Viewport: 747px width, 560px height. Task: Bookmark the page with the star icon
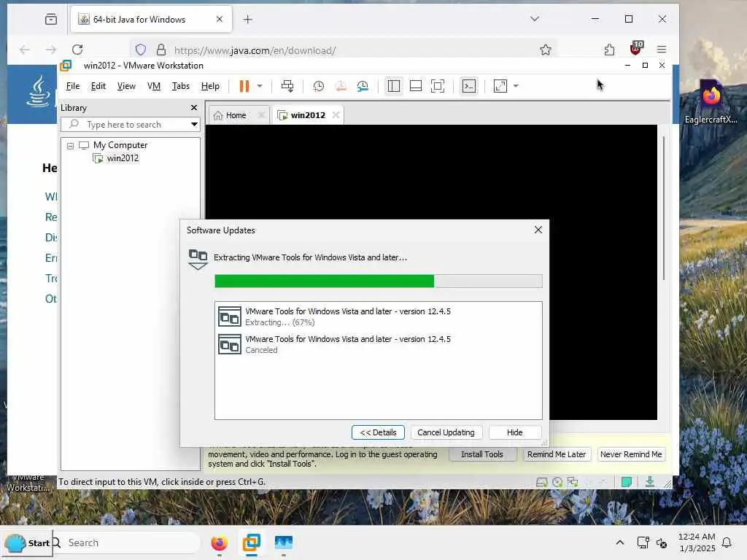click(546, 50)
